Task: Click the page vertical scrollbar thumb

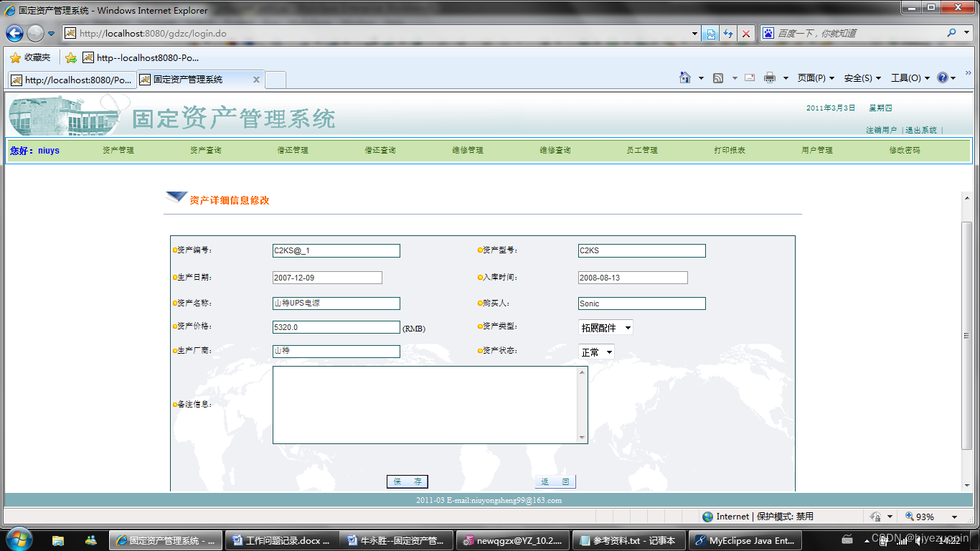Action: point(967,336)
